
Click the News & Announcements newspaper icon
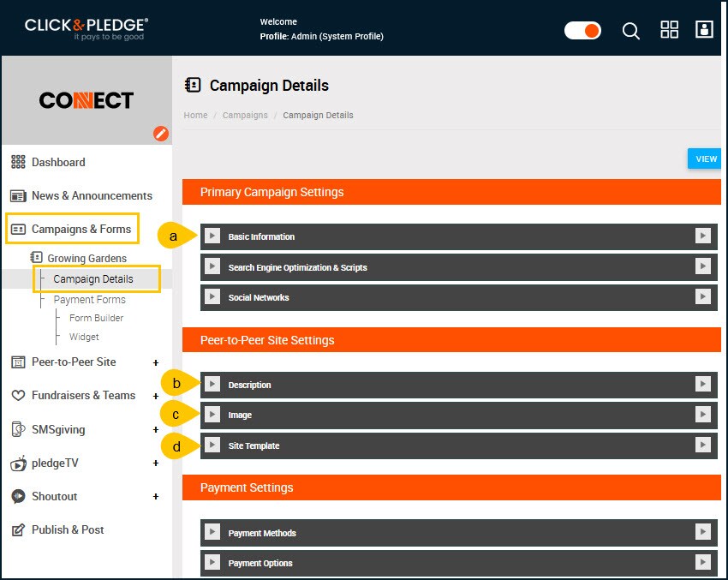[18, 196]
